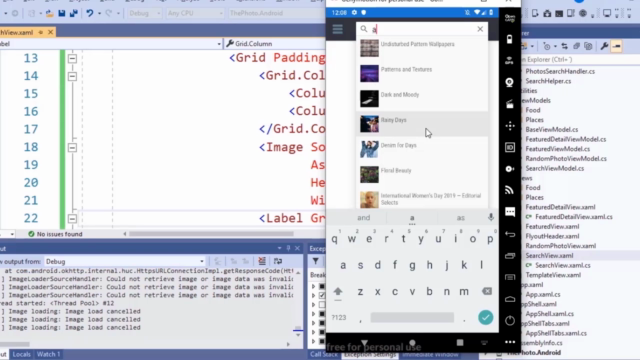Click Genymotion home button
This screenshot has height=360, width=640.
pos(510,299)
